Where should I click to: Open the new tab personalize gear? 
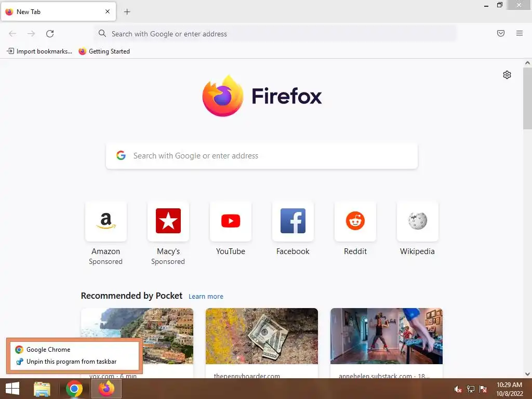tap(507, 75)
